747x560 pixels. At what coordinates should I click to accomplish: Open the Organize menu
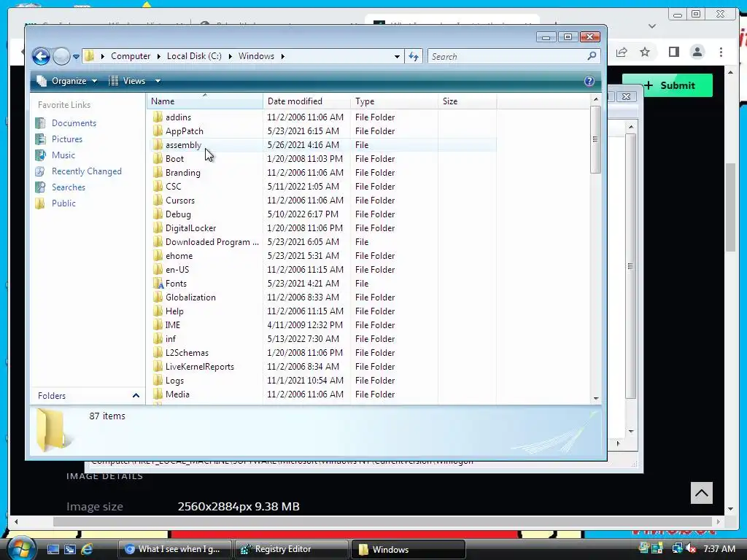[x=66, y=81]
